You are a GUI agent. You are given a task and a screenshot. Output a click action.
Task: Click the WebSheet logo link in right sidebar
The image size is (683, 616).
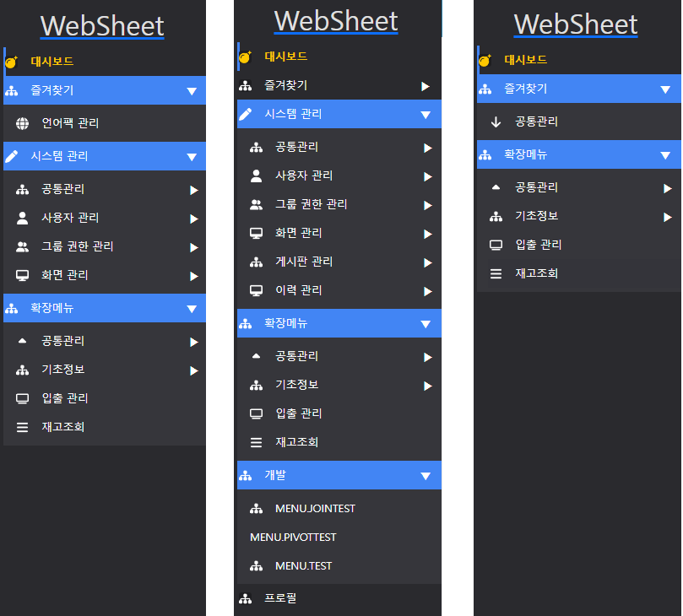pyautogui.click(x=576, y=24)
